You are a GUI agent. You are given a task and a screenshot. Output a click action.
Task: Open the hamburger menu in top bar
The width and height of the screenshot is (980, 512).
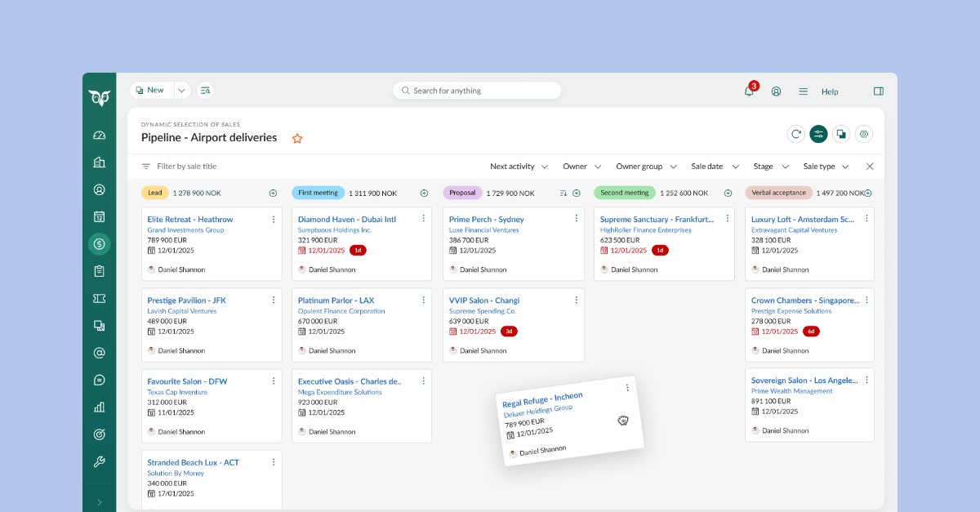(804, 91)
